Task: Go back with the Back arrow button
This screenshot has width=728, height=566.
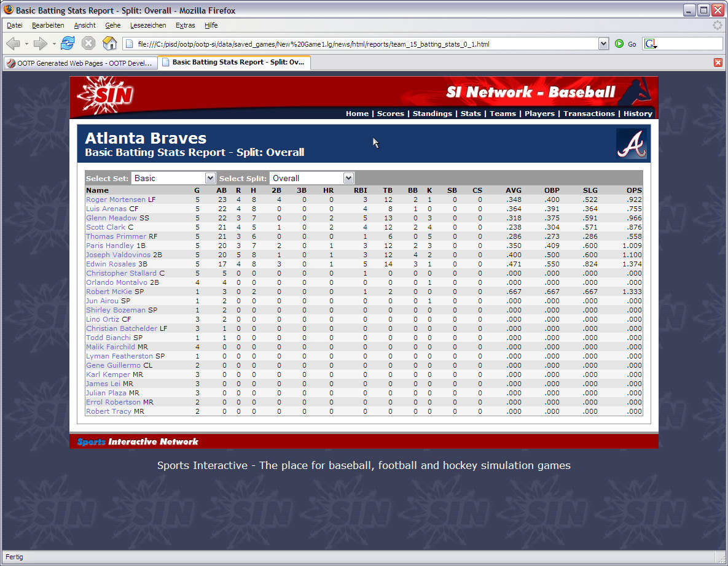Action: tap(13, 44)
